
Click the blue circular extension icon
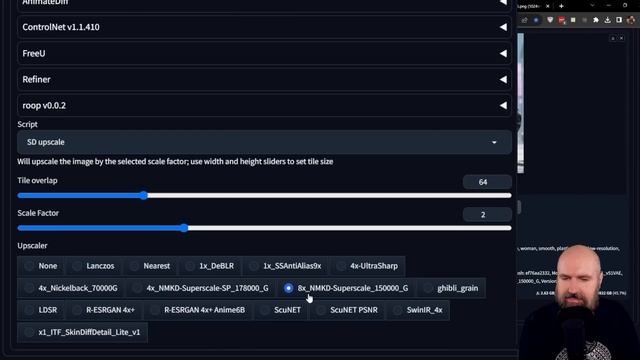[536, 20]
